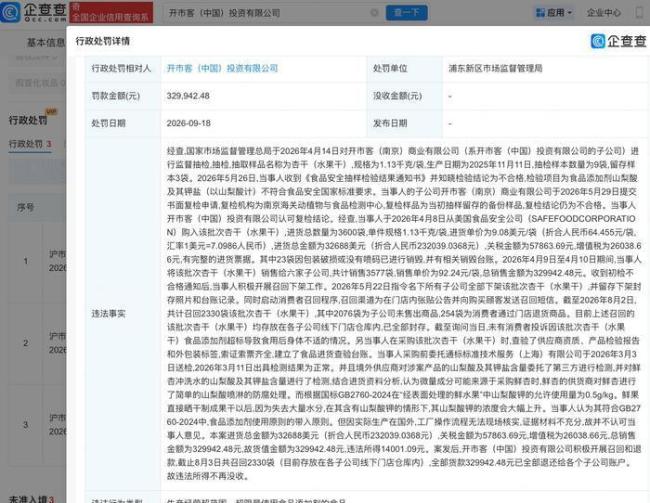
Task: Click the blue 查一下 search button
Action: point(407,13)
